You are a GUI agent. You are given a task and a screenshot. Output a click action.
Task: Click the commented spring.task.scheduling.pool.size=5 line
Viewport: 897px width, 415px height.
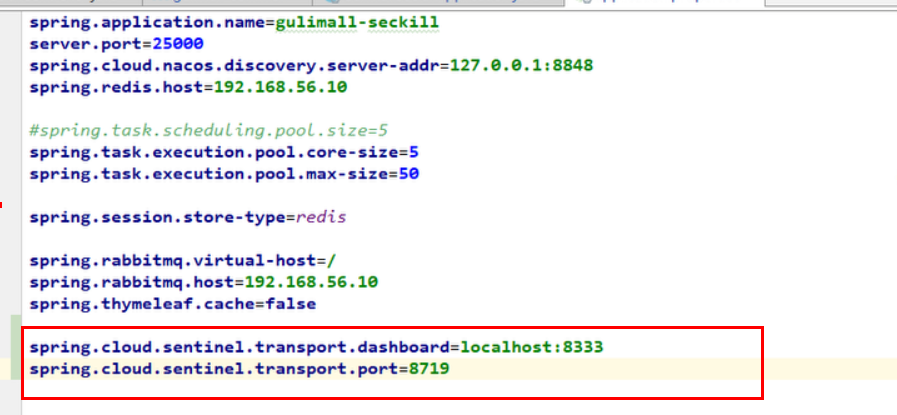[x=209, y=131]
